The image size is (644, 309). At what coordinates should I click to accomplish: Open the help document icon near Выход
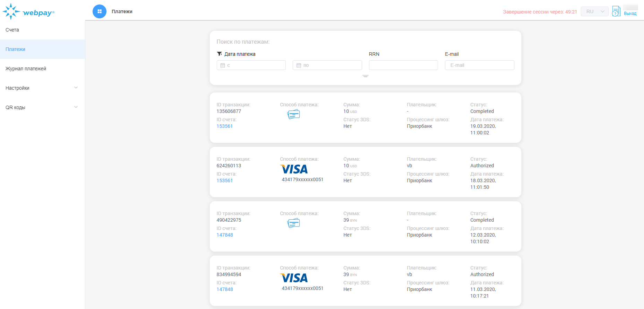click(x=616, y=11)
